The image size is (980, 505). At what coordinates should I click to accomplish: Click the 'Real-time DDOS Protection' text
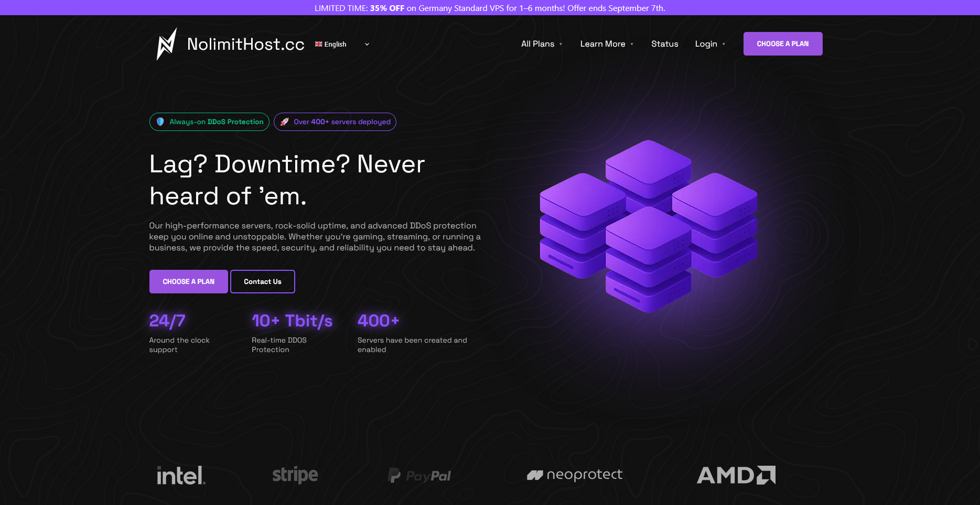(x=279, y=345)
